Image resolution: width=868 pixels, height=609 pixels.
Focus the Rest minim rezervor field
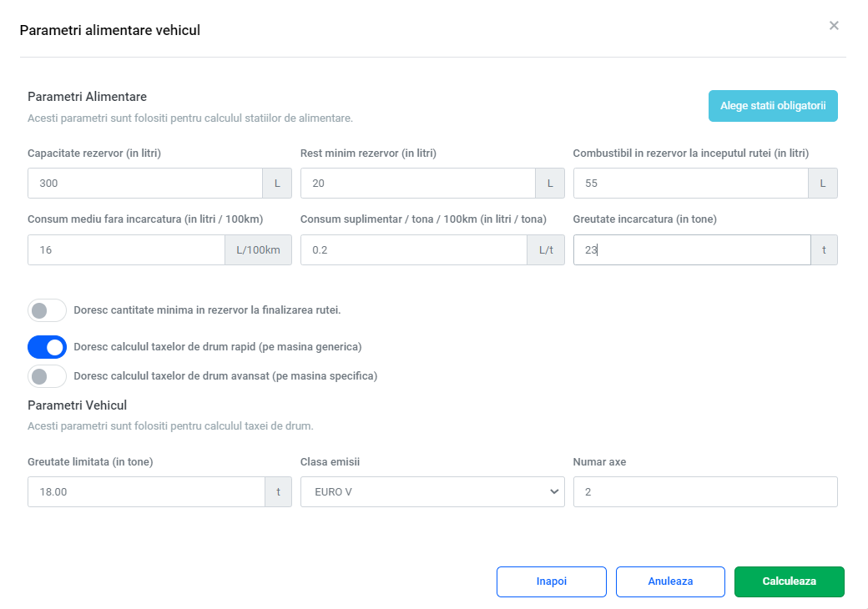click(x=417, y=184)
